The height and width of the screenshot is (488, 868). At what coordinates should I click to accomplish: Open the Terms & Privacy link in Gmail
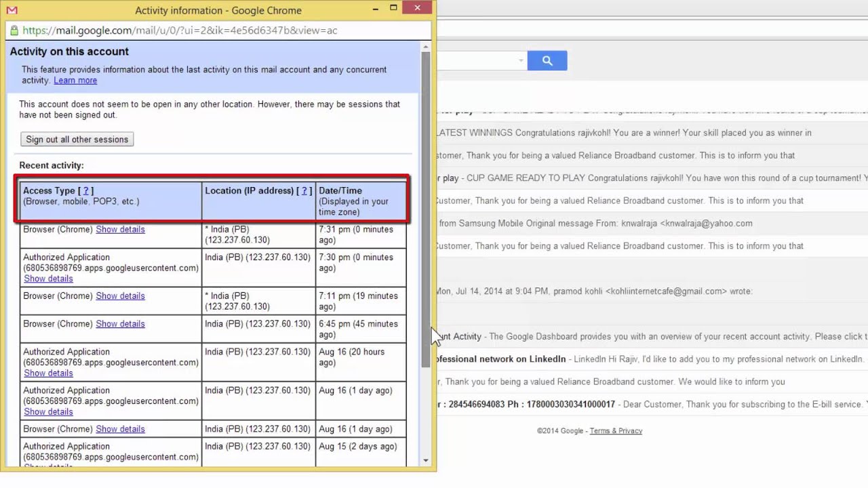[x=616, y=431]
